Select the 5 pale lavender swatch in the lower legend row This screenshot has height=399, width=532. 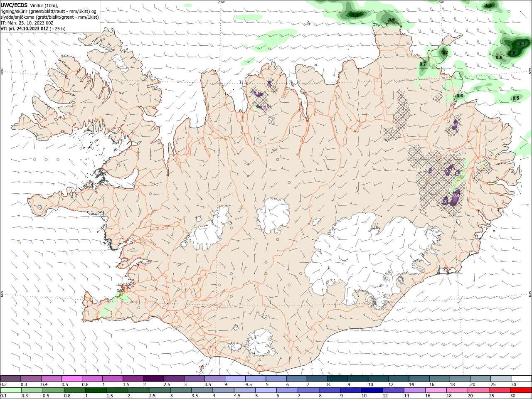266,390
